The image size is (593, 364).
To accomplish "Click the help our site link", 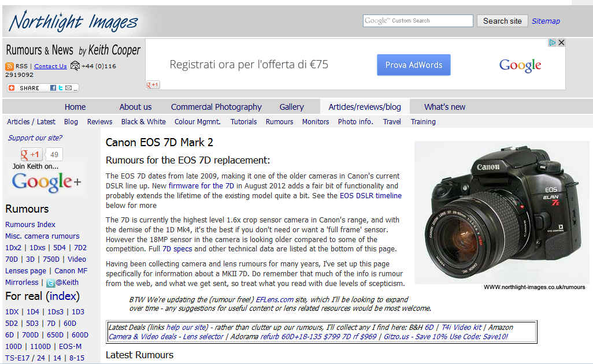I will pos(187,328).
